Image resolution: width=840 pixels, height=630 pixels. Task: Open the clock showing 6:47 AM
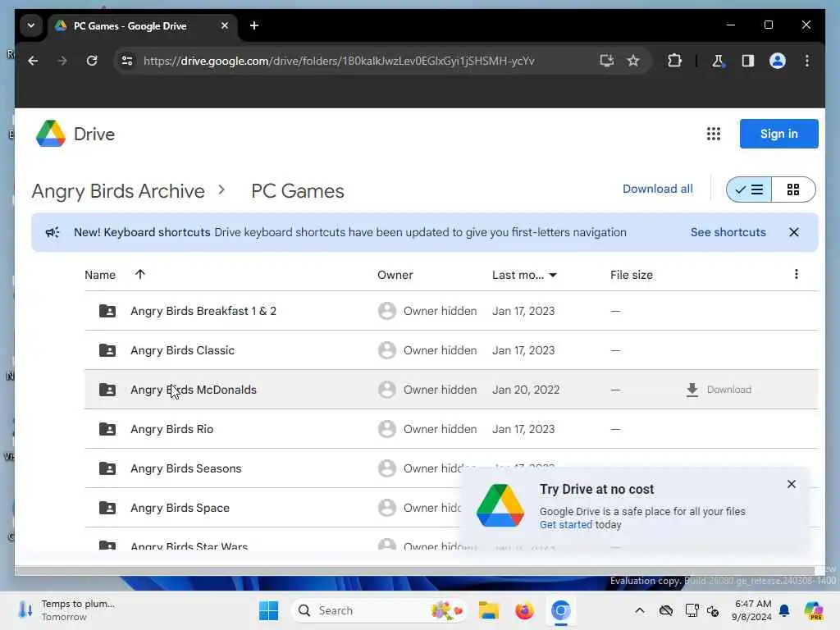pyautogui.click(x=752, y=610)
